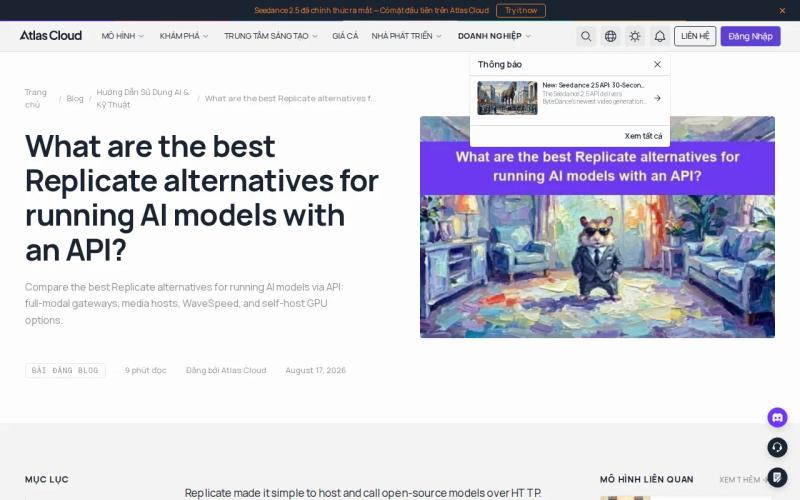Viewport: 800px width, 500px height.
Task: Open Seedance 2.5 notification thumbnail
Action: 507,98
